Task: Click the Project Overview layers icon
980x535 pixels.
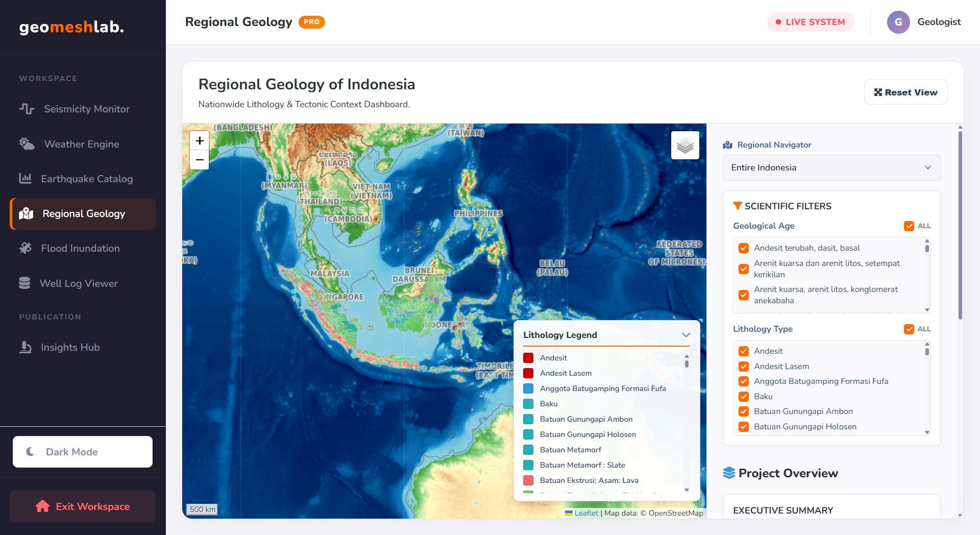Action: click(x=729, y=473)
